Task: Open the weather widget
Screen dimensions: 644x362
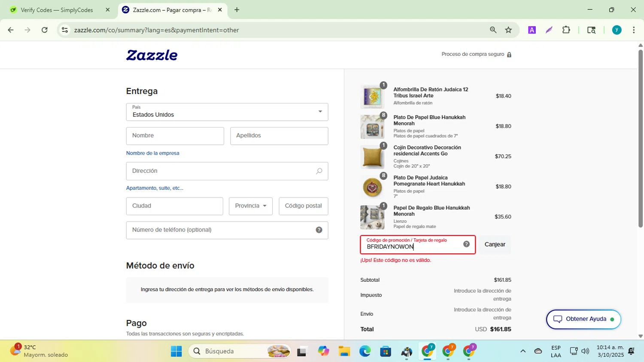Action: (x=39, y=351)
